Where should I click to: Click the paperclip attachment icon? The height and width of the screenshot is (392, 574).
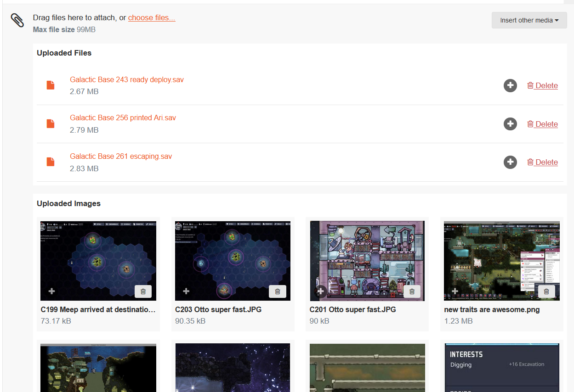(x=17, y=20)
